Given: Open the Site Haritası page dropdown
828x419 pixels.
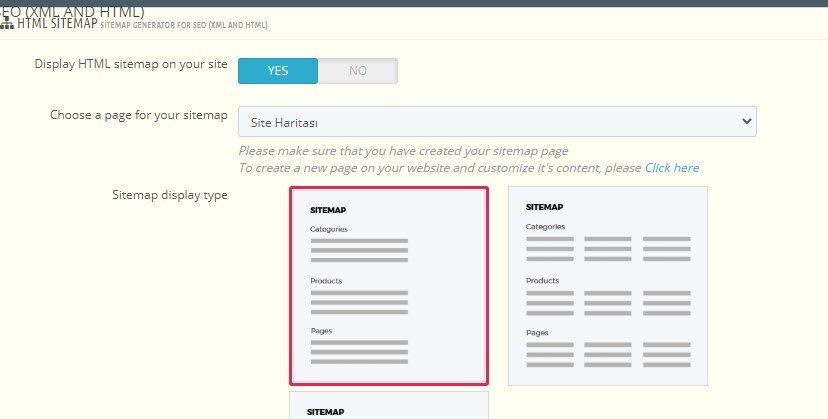Looking at the screenshot, I should [x=497, y=122].
